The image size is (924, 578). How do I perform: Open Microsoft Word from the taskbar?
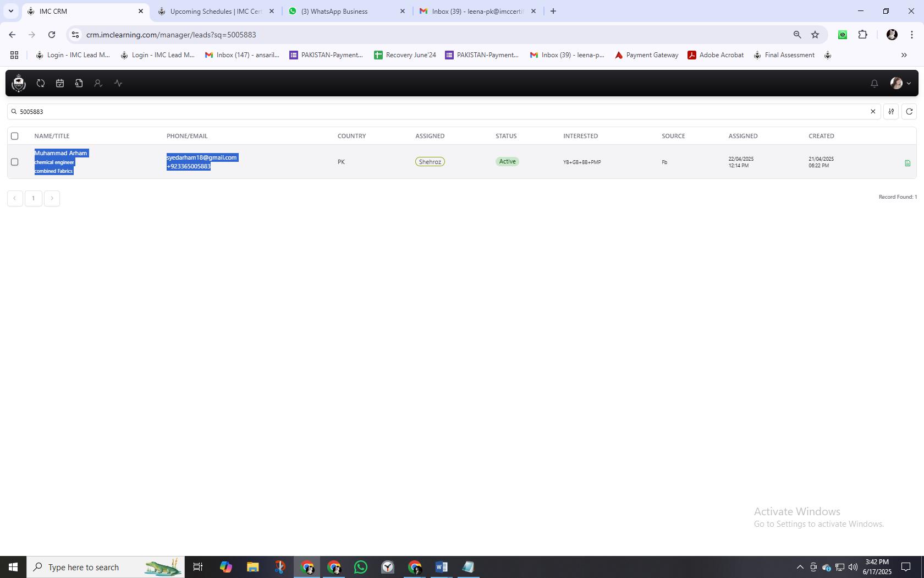point(441,567)
